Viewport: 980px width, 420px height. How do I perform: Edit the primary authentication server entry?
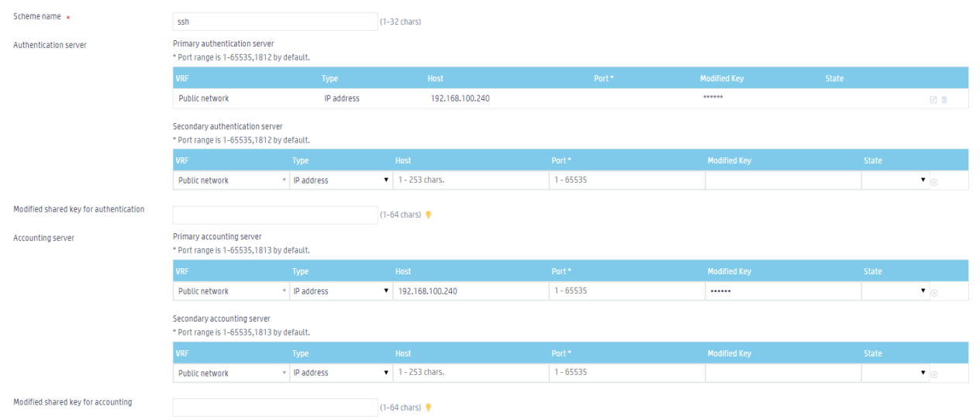(933, 99)
